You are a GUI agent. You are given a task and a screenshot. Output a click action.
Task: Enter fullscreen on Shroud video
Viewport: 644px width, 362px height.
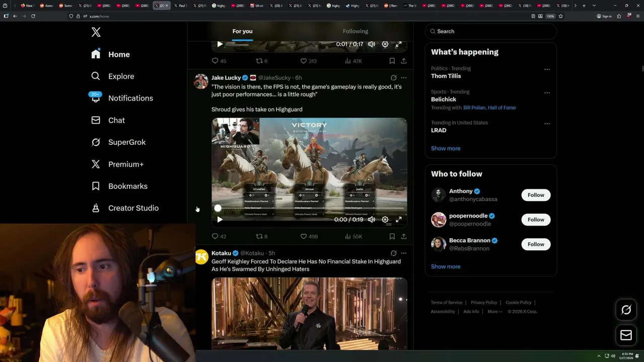pos(398,220)
